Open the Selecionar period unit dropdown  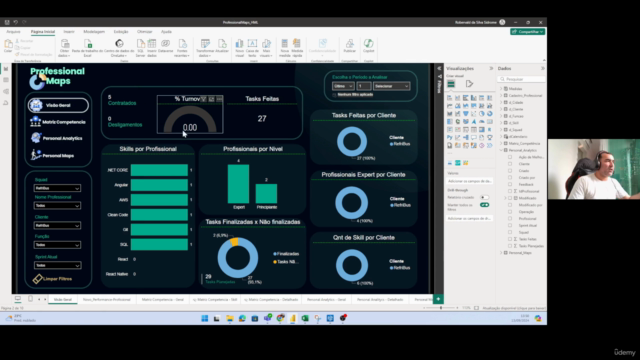pyautogui.click(x=391, y=86)
